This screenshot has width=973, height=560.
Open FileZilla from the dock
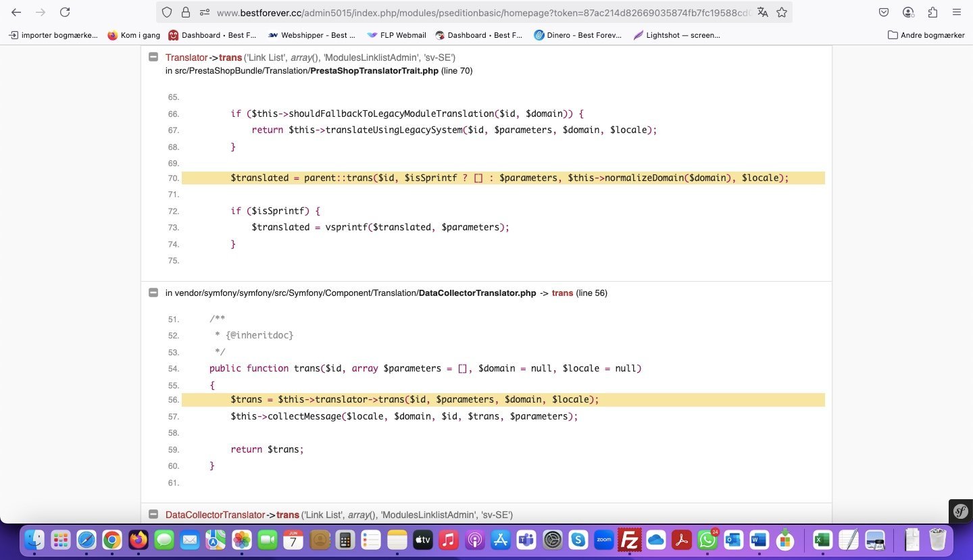click(629, 540)
